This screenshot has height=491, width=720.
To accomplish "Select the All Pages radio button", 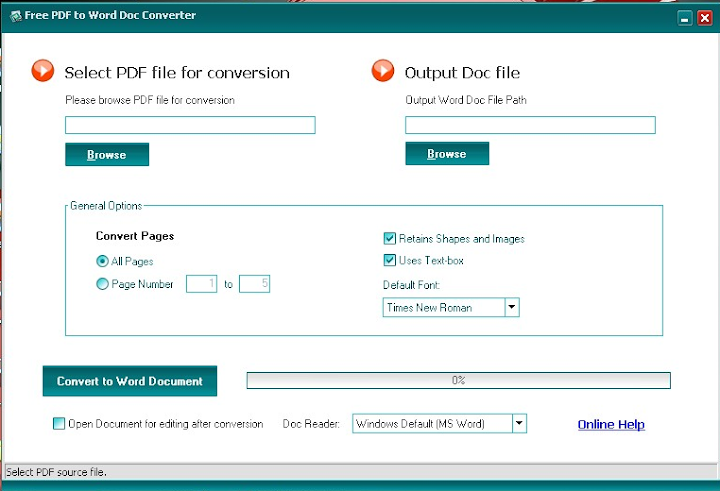I will pos(102,261).
